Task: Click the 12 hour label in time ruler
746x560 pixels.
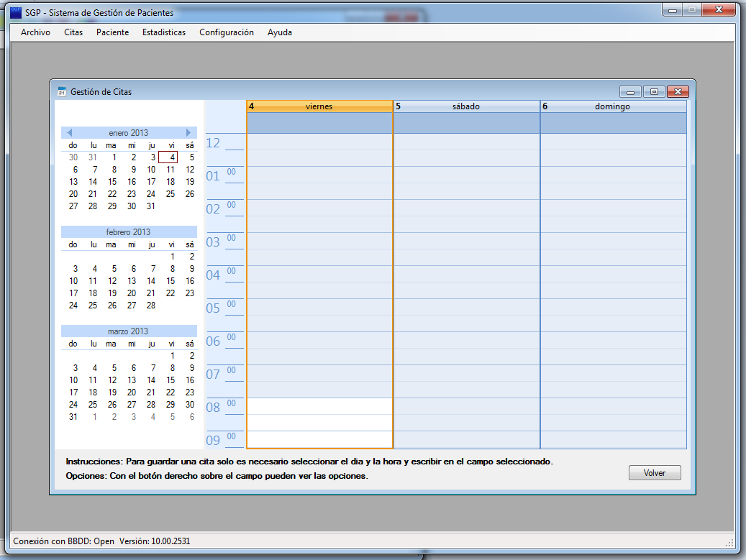Action: point(213,143)
